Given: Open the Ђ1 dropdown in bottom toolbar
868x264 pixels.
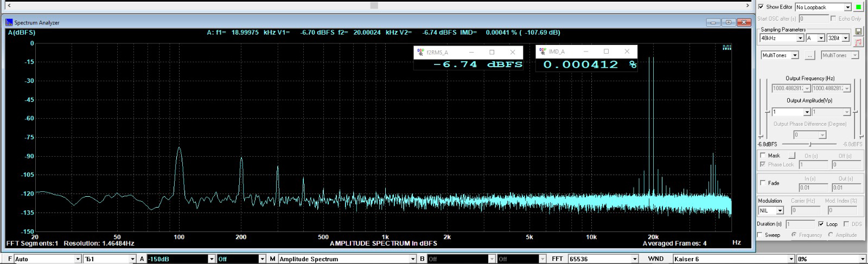Looking at the screenshot, I should pos(132,259).
